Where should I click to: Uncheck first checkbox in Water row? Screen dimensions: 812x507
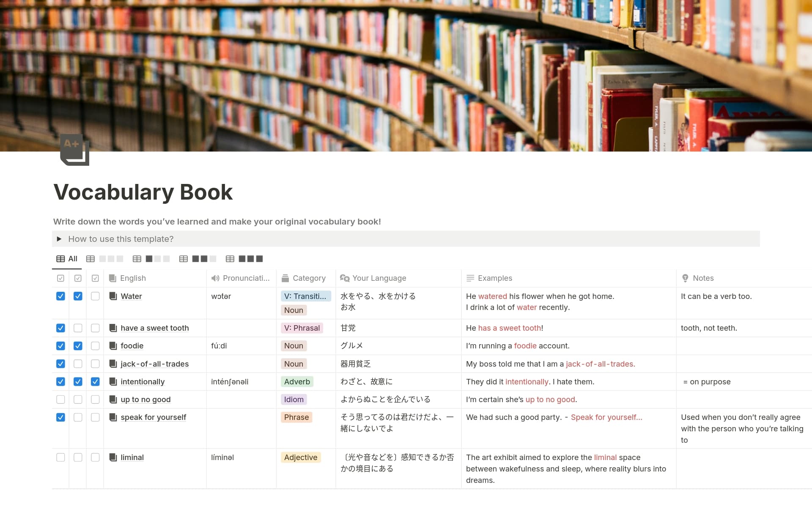tap(60, 296)
